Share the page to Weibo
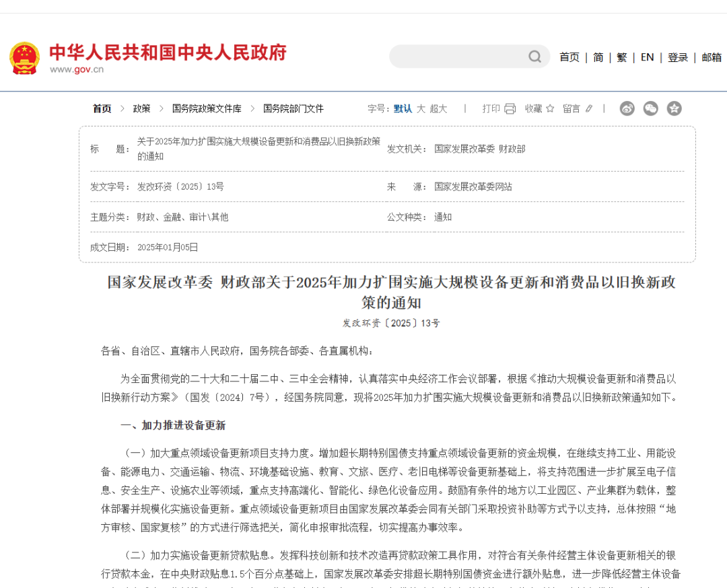The height and width of the screenshot is (588, 727). pos(627,108)
